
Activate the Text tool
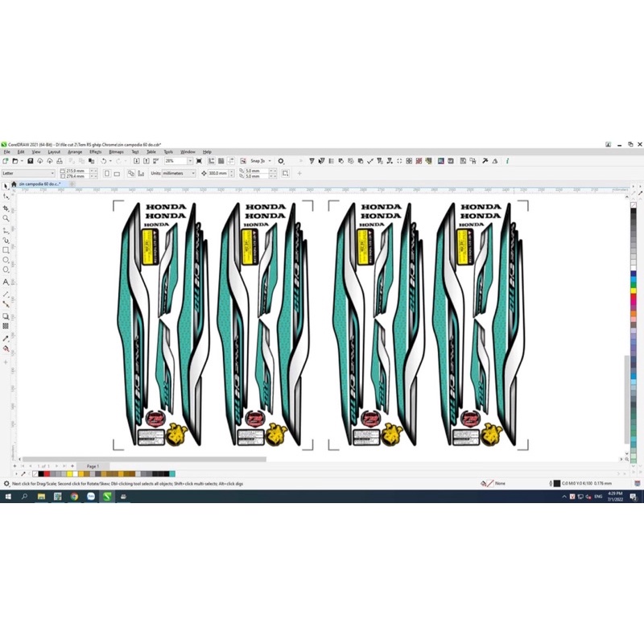6,283
